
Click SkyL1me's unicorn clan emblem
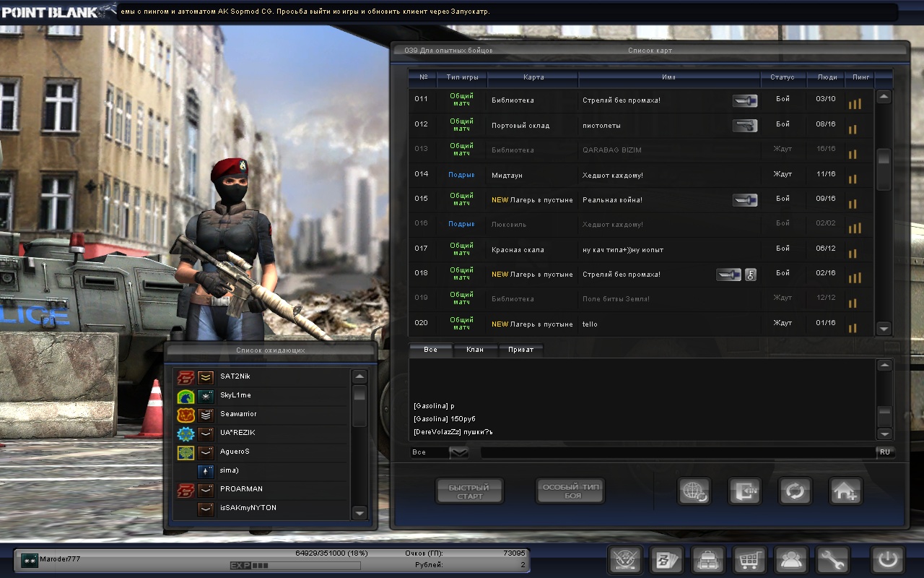(186, 395)
